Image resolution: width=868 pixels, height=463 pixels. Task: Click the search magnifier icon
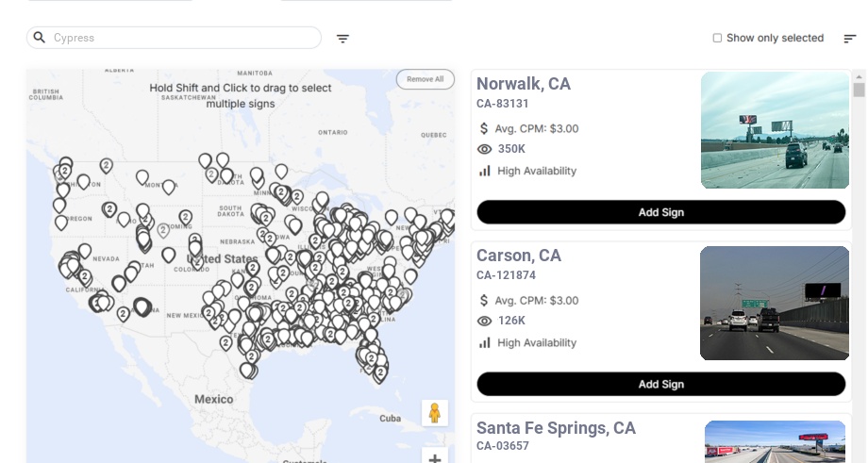point(39,38)
